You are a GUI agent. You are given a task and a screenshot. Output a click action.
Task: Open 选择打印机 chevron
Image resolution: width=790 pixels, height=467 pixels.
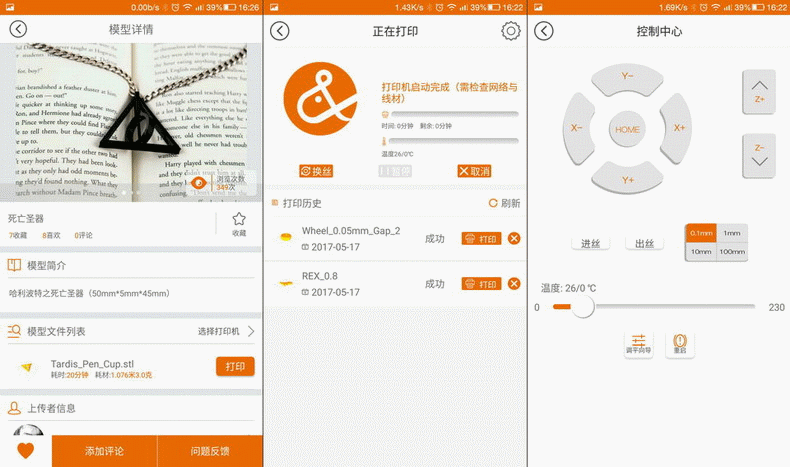tap(251, 331)
